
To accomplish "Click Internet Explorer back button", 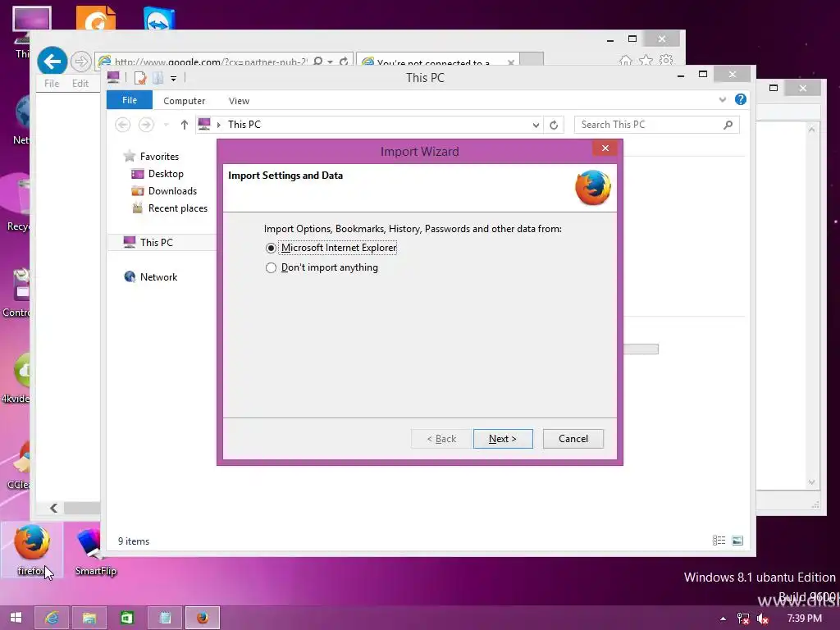I will [52, 61].
